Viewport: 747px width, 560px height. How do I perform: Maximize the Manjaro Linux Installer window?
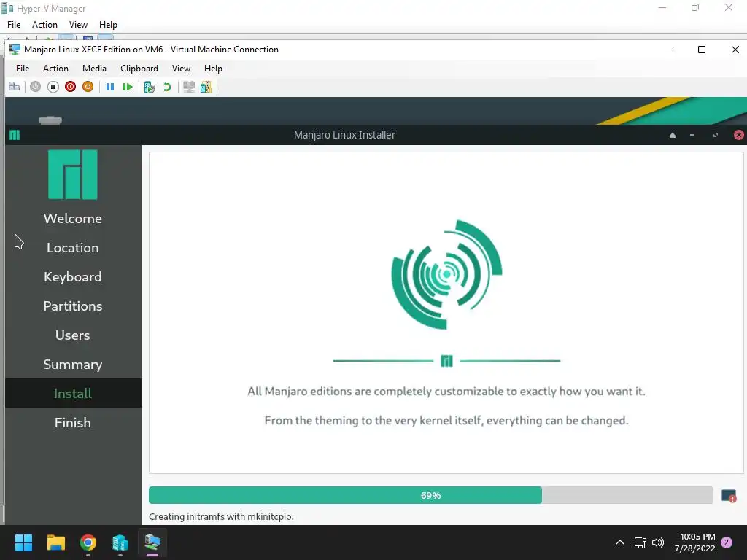715,135
